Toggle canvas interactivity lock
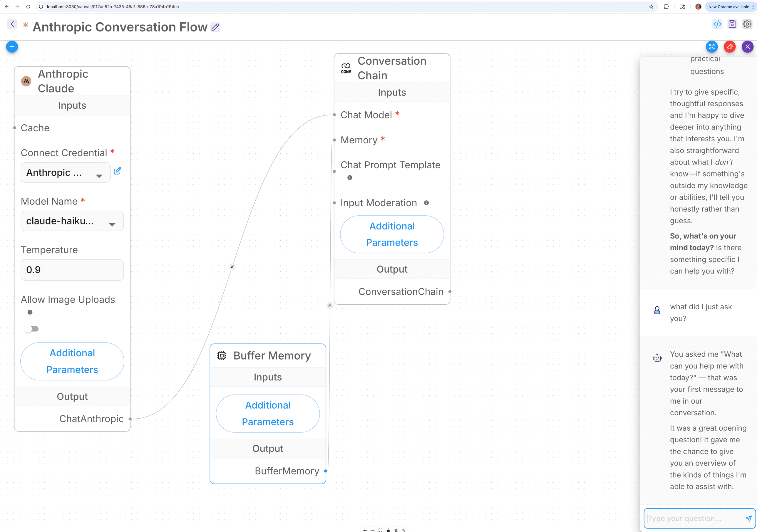 pyautogui.click(x=388, y=530)
